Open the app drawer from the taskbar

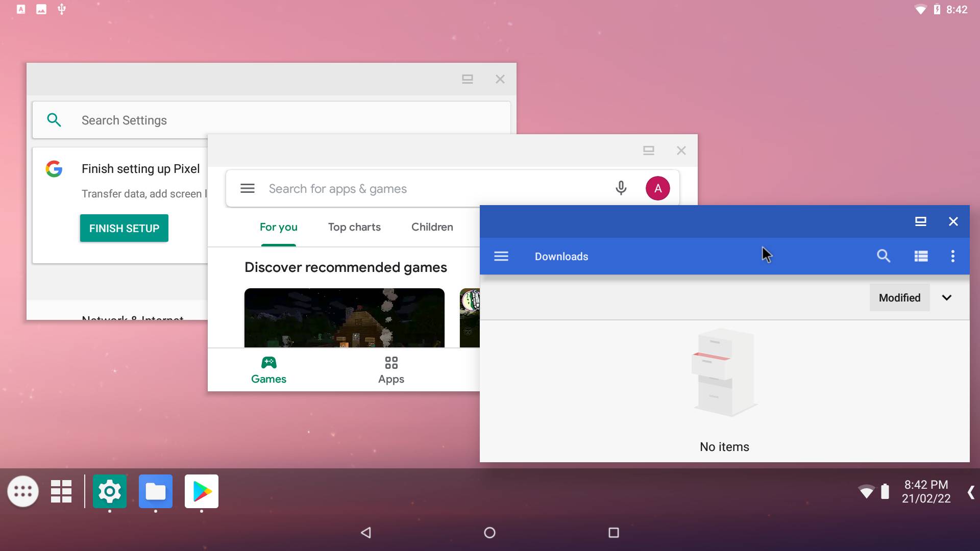tap(23, 491)
